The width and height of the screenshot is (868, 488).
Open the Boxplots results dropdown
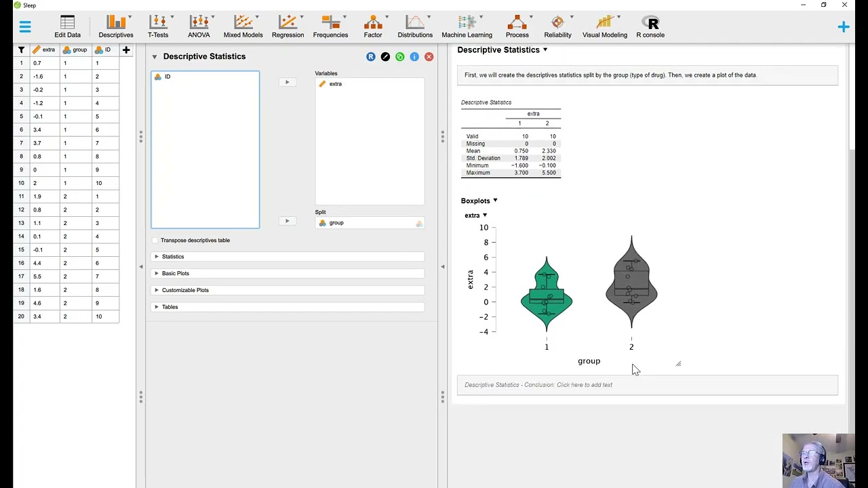click(495, 201)
